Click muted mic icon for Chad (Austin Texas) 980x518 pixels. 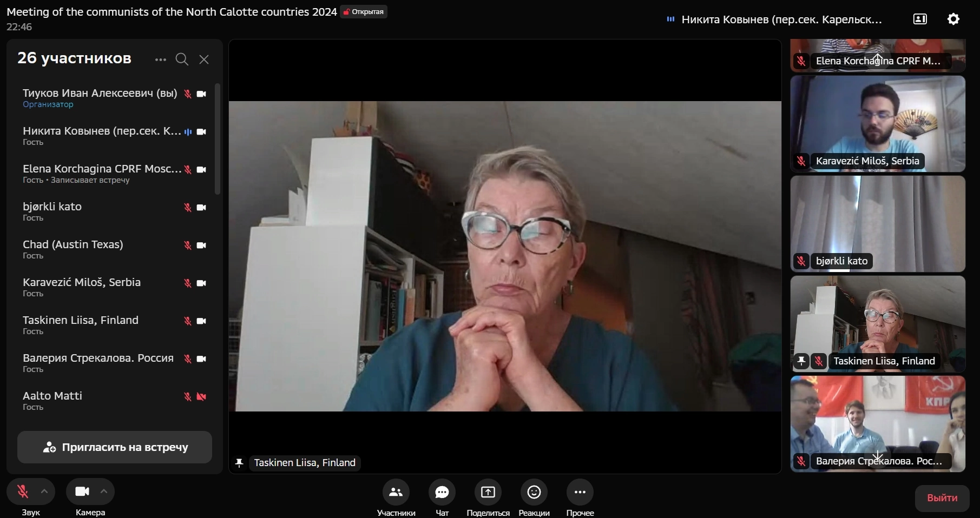pos(188,245)
